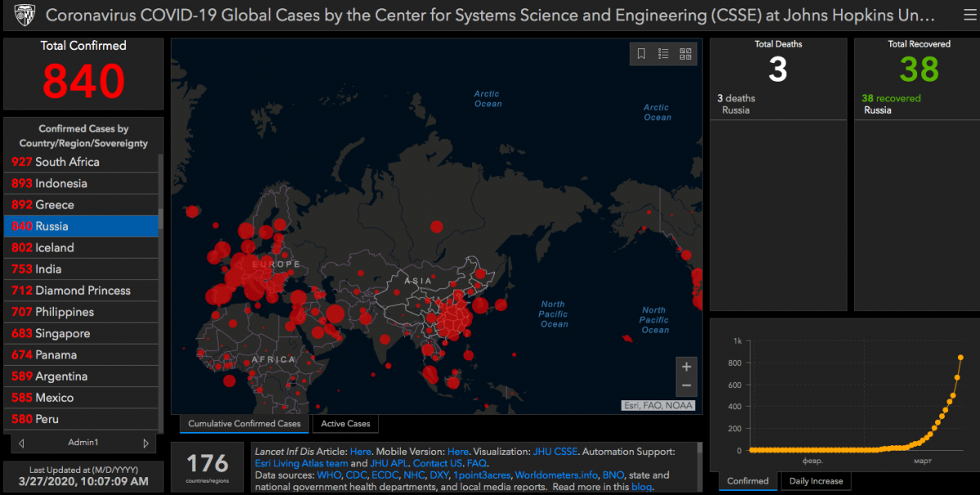Zoom in on the map with plus button
Screen dimensions: 980x495
tap(687, 367)
